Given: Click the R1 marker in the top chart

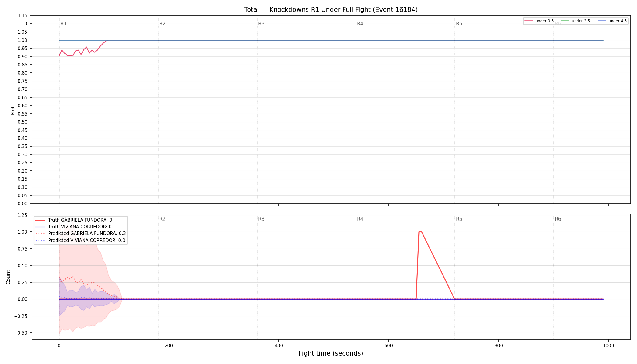Looking at the screenshot, I should (x=63, y=24).
